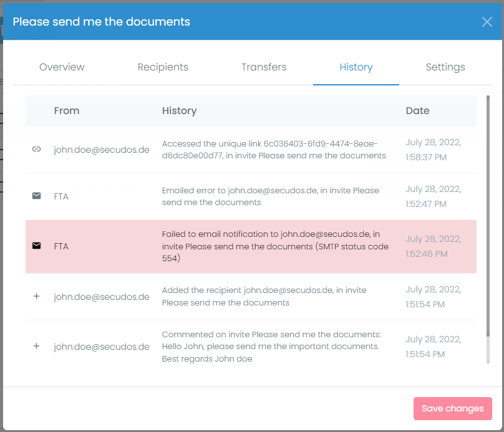Click the dialog title Please send me the documents

tap(102, 22)
